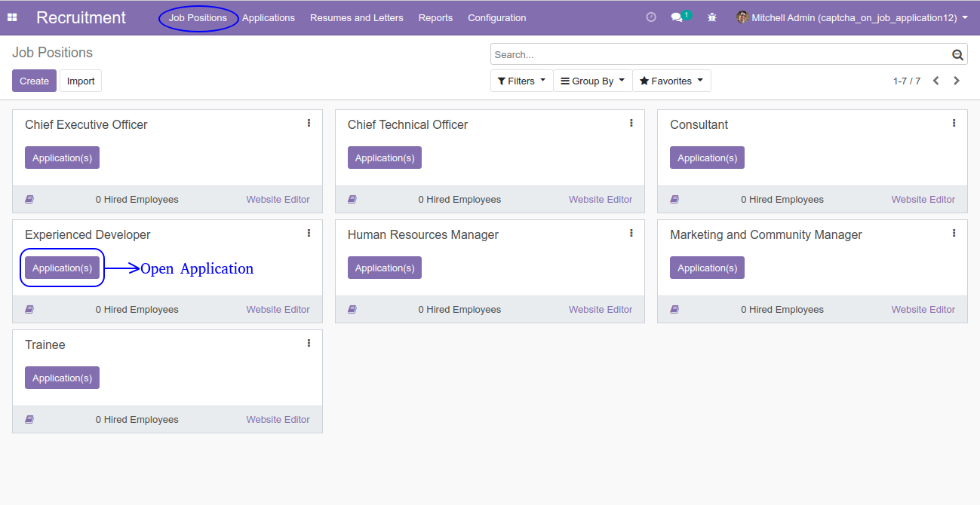Viewport: 980px width, 505px height.
Task: Open Website Editor for Chief Executive Officer
Action: pos(278,200)
